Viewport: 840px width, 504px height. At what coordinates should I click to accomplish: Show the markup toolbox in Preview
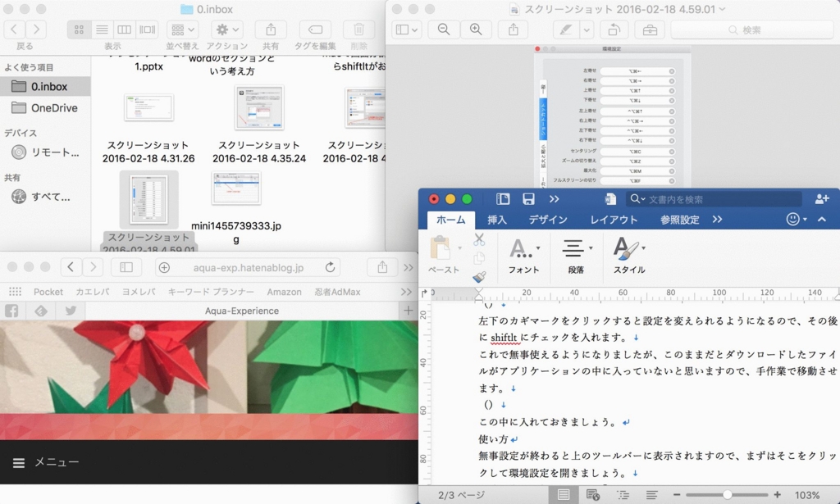click(650, 30)
